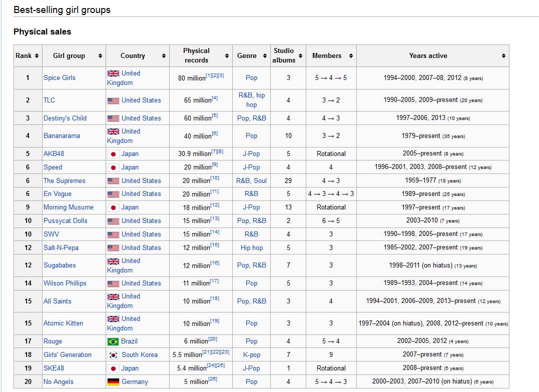This screenshot has height=392, width=539.
Task: Open citation [26] for No Angels sales
Action: tap(213, 379)
